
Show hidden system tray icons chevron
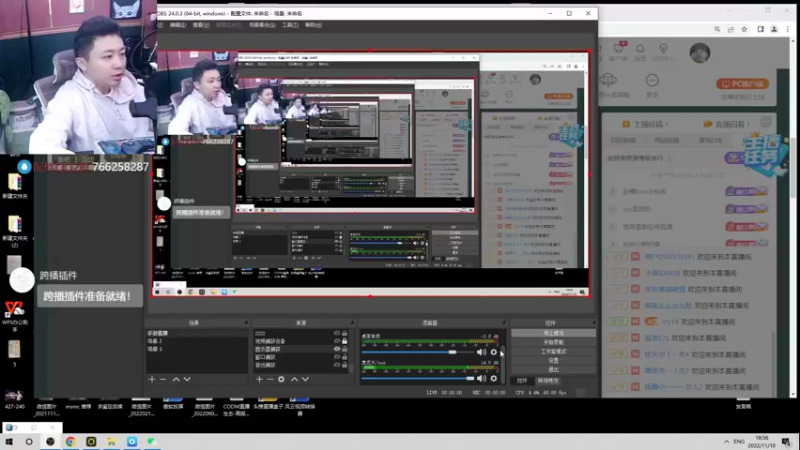pyautogui.click(x=727, y=442)
